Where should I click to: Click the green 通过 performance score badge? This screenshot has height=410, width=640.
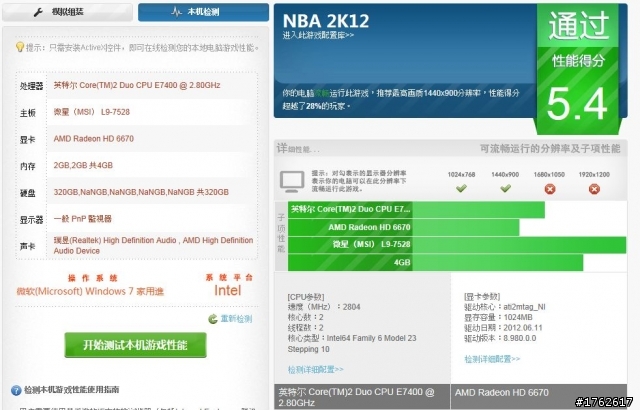pos(578,68)
